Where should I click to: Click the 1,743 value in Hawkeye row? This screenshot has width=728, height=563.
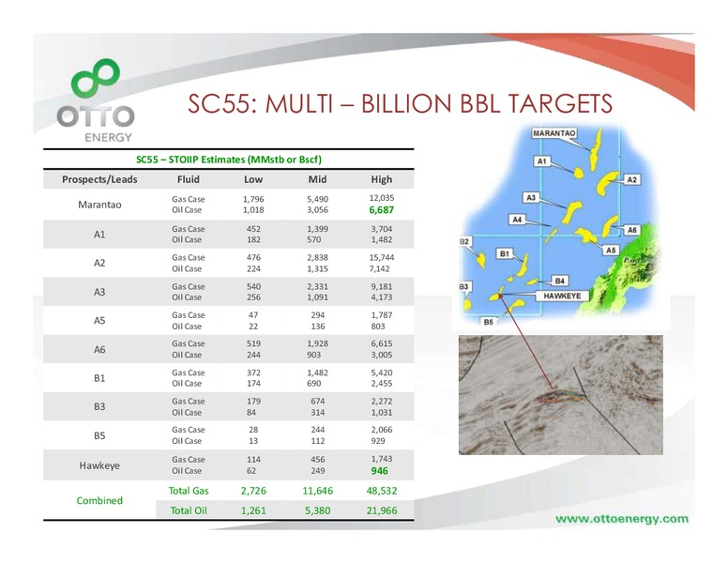pos(381,459)
